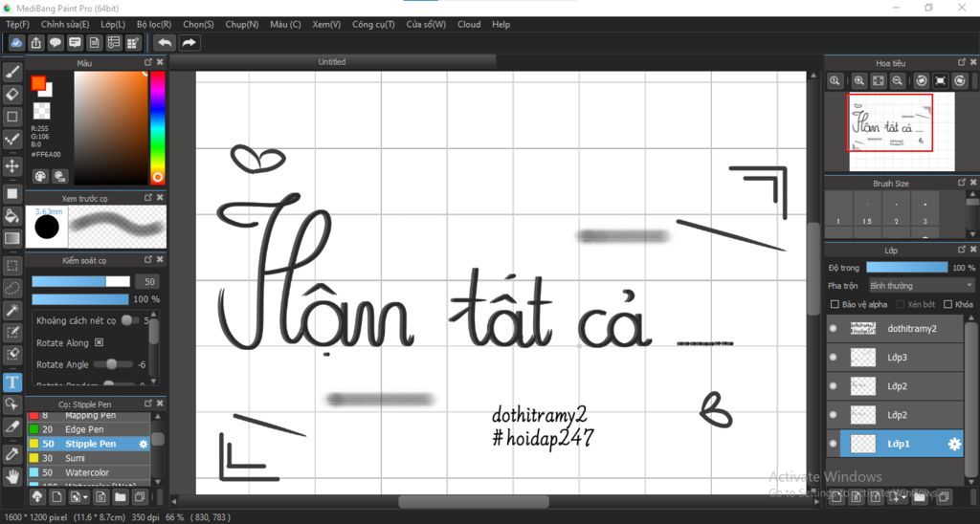This screenshot has height=524, width=980.
Task: Click the transparent color swatch
Action: (41, 111)
